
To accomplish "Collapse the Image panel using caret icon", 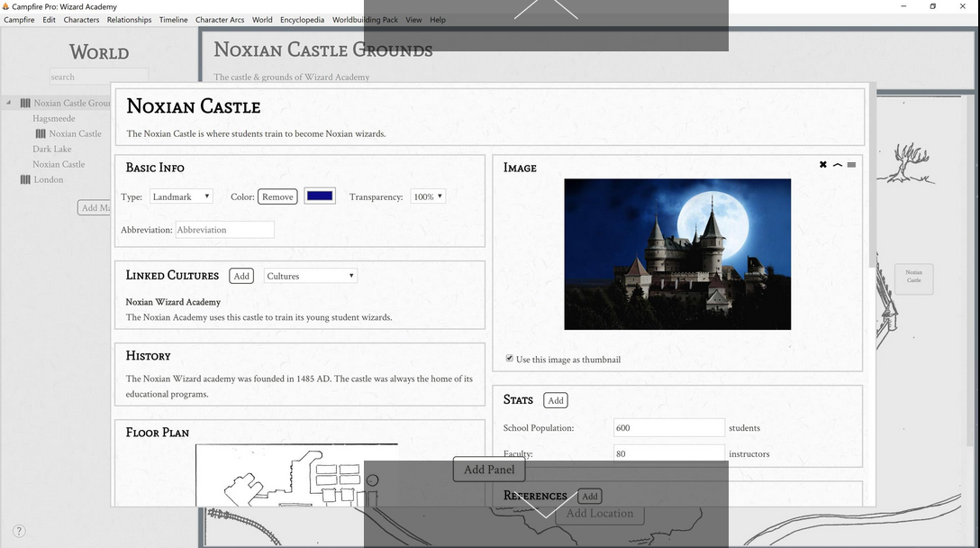I will pyautogui.click(x=838, y=165).
